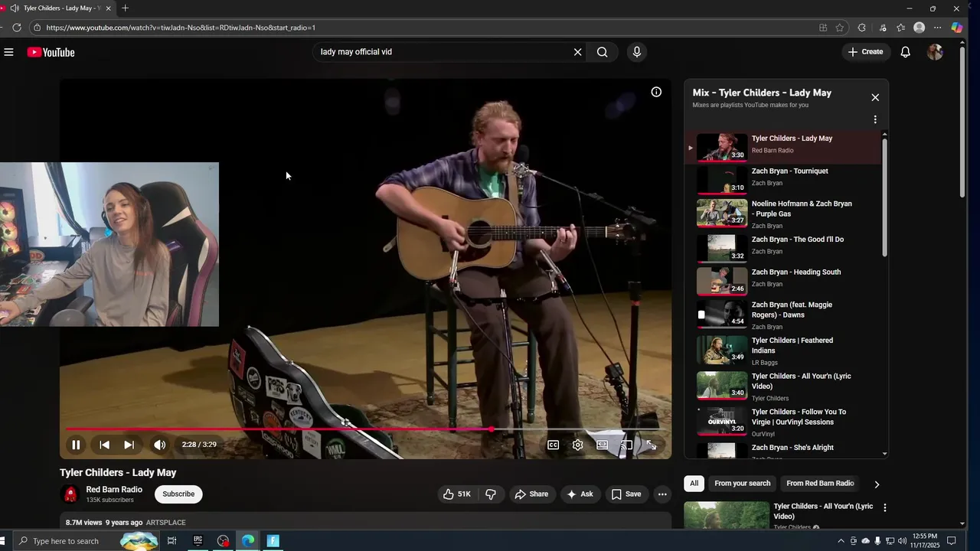Viewport: 980px width, 551px height.
Task: Like the video, 51K likes
Action: (456, 494)
